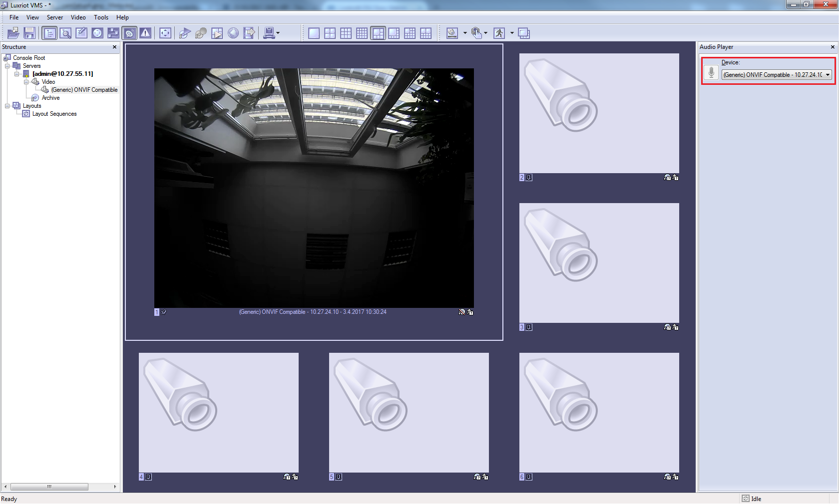The image size is (839, 504).
Task: Select the 2x2 grid layout icon
Action: 330,33
